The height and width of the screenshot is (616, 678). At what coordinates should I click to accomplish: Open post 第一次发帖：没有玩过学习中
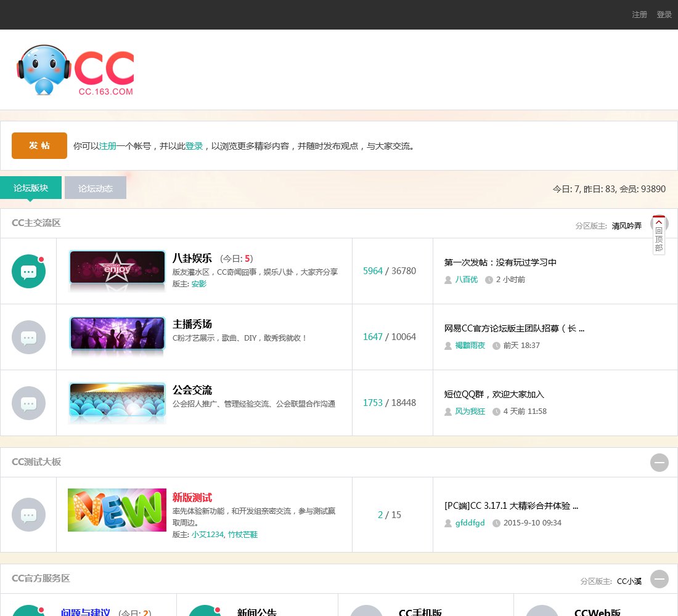500,262
